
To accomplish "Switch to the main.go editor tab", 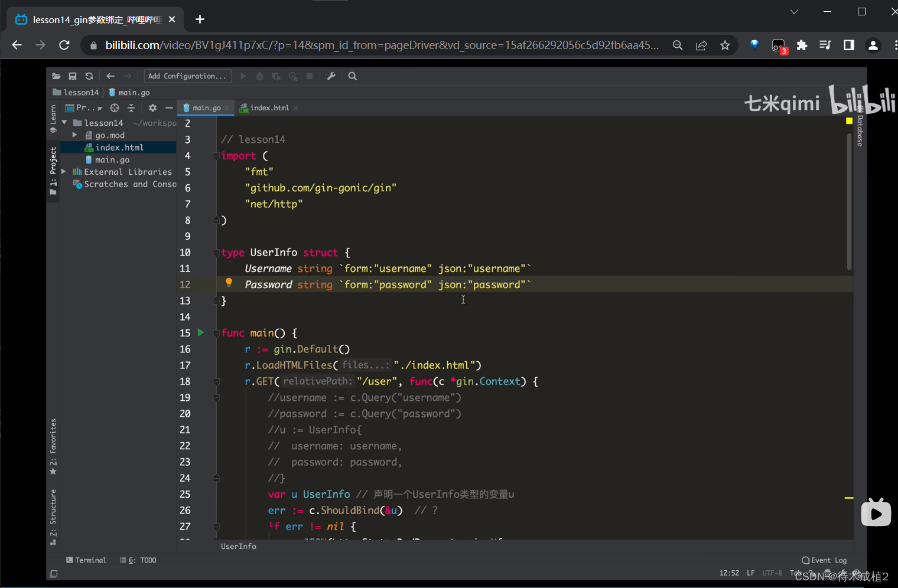I will coord(206,108).
